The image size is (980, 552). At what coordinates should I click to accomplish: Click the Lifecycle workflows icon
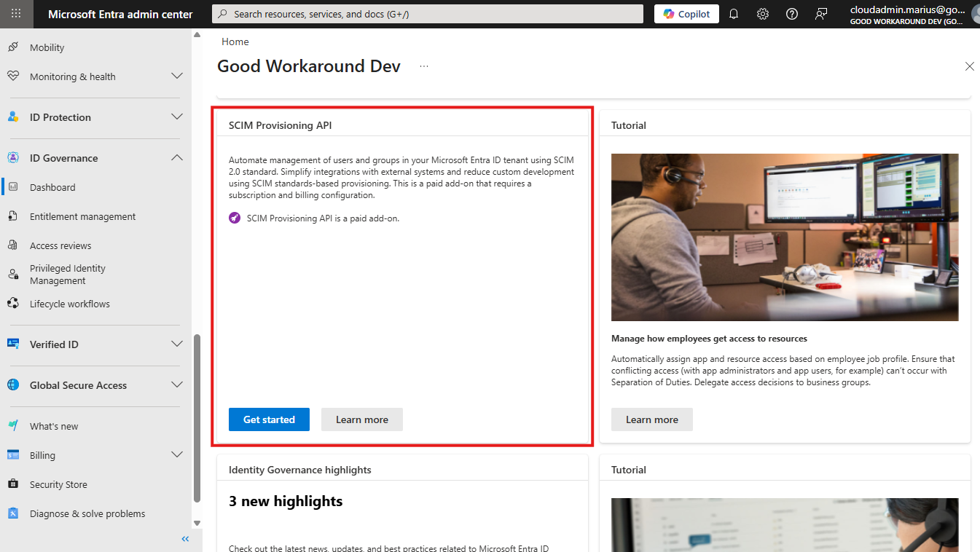click(x=13, y=304)
